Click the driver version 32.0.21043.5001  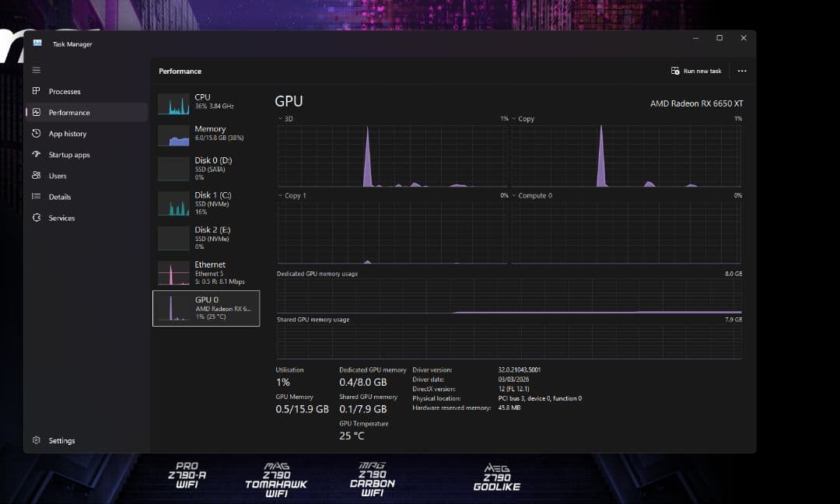519,369
